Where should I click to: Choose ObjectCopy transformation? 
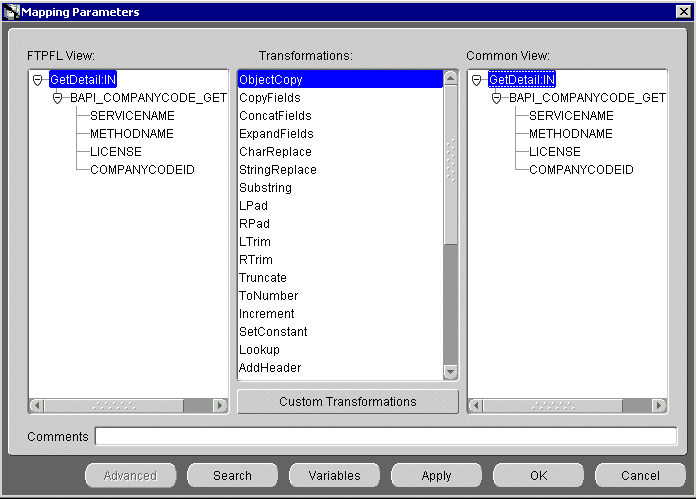340,80
